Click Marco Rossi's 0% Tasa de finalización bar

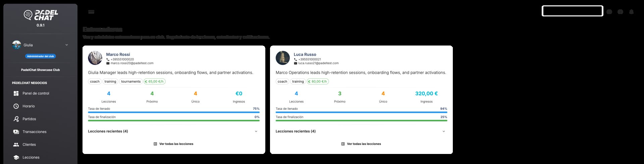174,120
